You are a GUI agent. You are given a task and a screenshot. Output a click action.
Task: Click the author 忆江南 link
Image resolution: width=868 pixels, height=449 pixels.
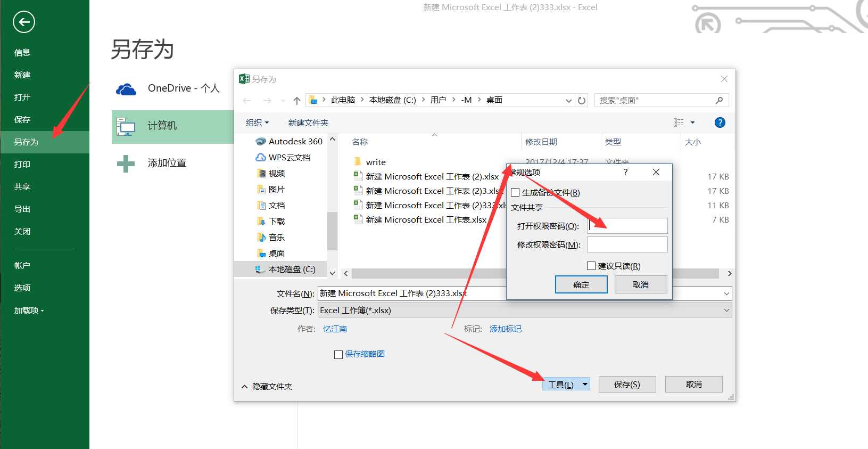(x=335, y=329)
